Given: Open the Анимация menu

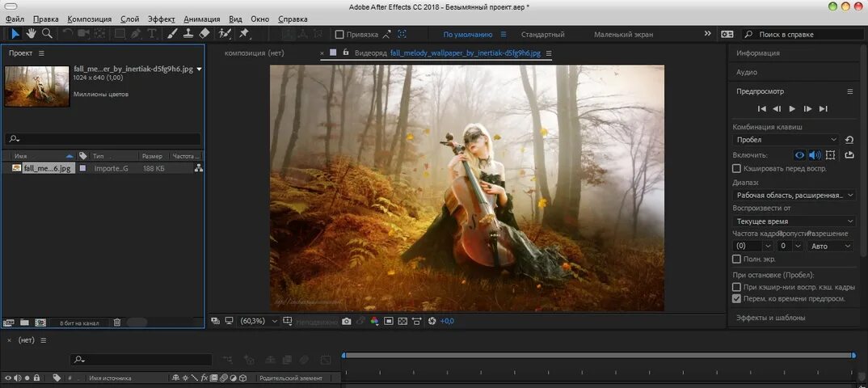Looking at the screenshot, I should 201,19.
